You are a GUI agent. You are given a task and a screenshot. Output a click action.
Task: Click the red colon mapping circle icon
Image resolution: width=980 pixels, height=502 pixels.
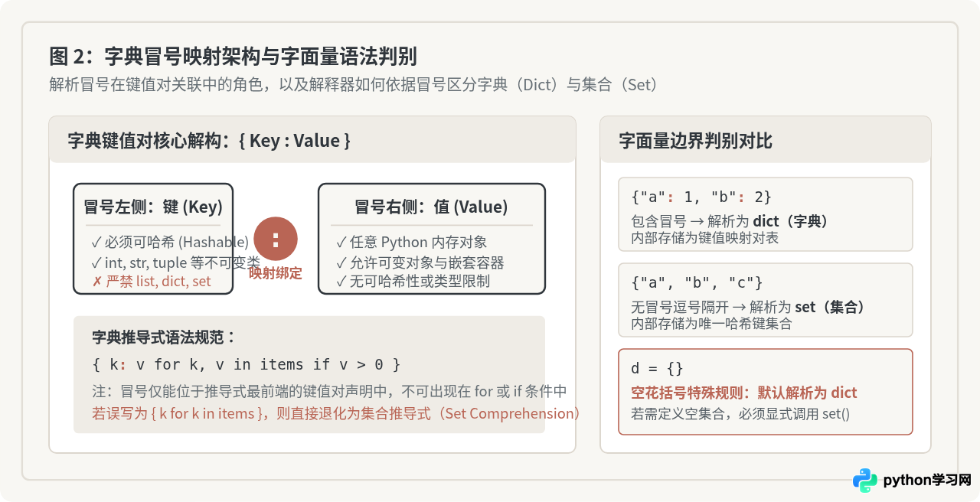coord(276,238)
